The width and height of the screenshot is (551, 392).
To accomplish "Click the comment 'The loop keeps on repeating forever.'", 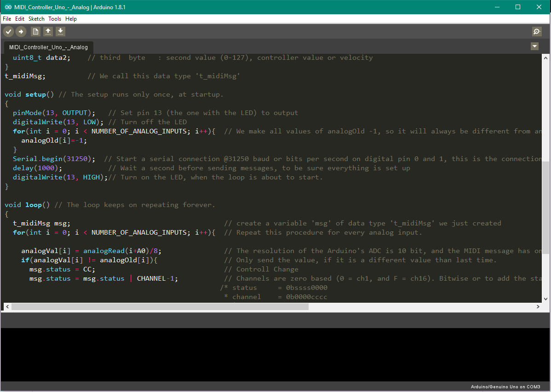I will point(141,205).
